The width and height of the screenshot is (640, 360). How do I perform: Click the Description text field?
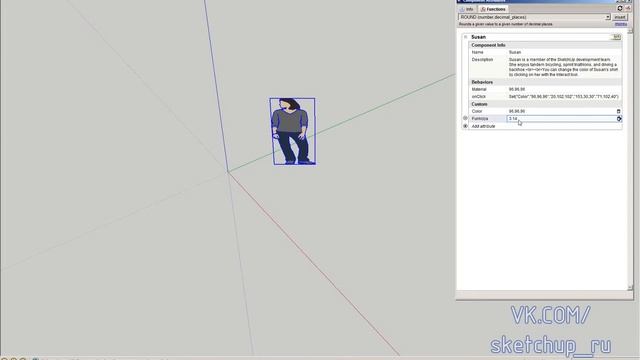tap(564, 67)
